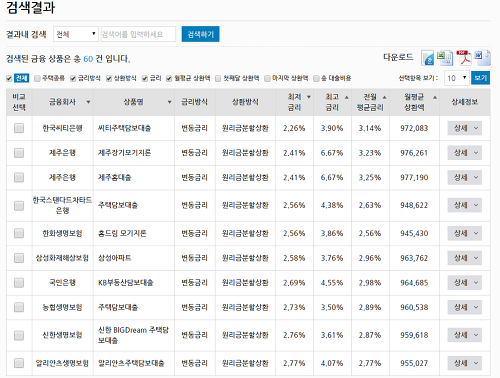Sort 상품명 column arrow
Viewport: 500px width, 378px height.
[x=169, y=102]
